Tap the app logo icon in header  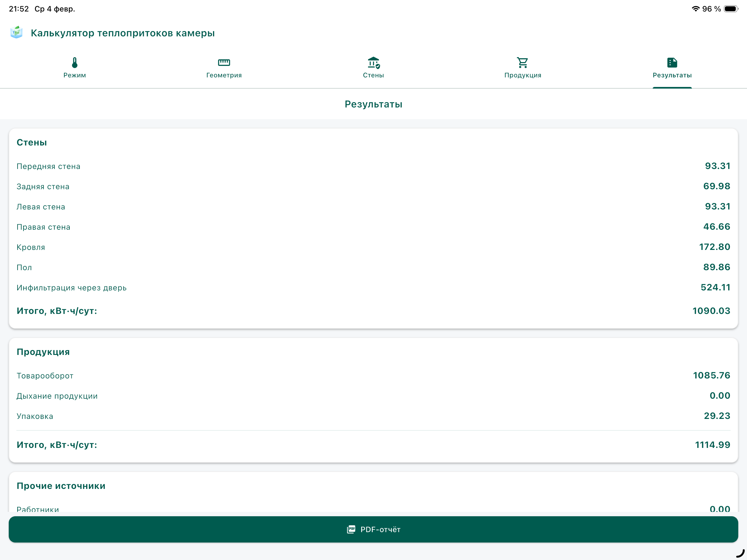pyautogui.click(x=16, y=33)
